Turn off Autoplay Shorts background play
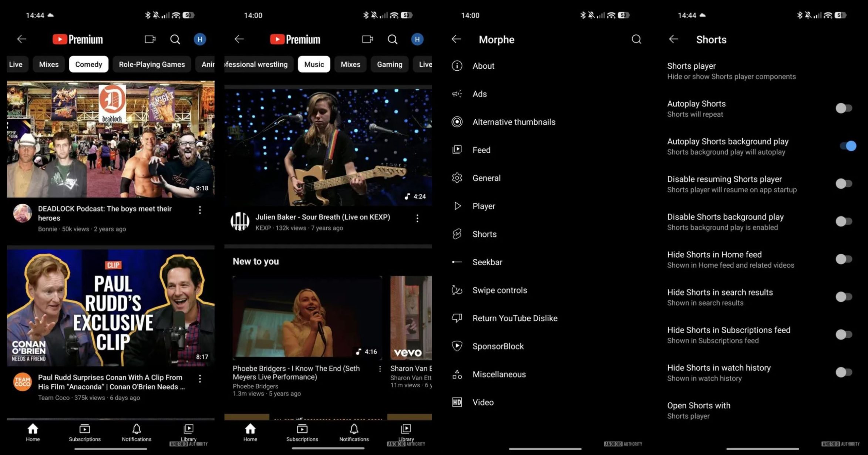The height and width of the screenshot is (455, 868). pos(847,146)
